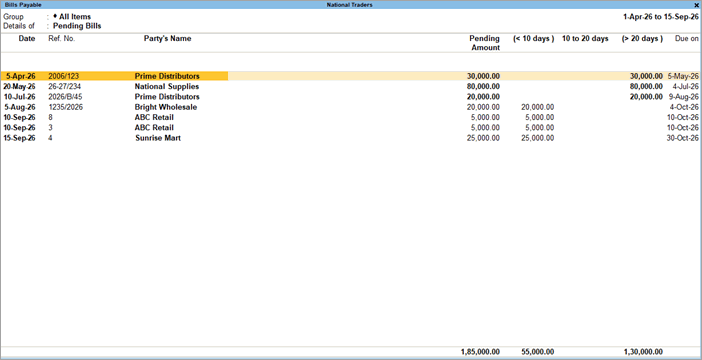Click the Party's Name column header
Image resolution: width=702 pixels, height=360 pixels.
click(167, 39)
